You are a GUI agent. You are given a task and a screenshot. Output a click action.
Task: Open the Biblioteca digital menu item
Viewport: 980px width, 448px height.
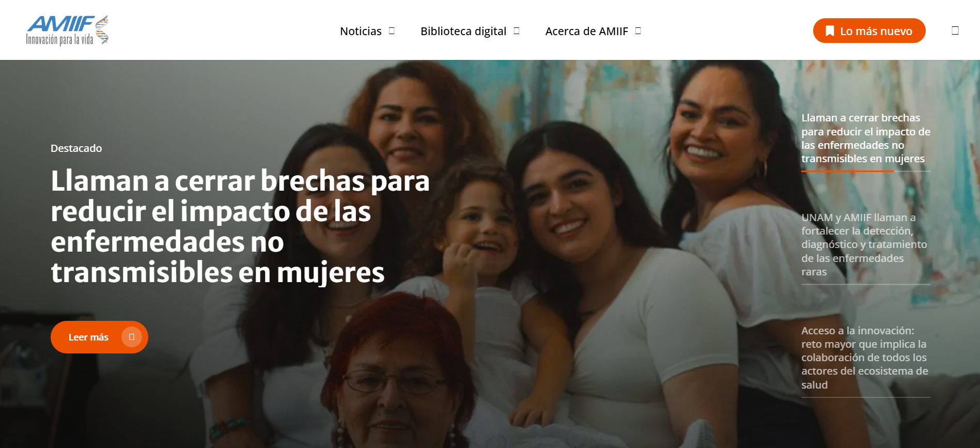click(463, 31)
